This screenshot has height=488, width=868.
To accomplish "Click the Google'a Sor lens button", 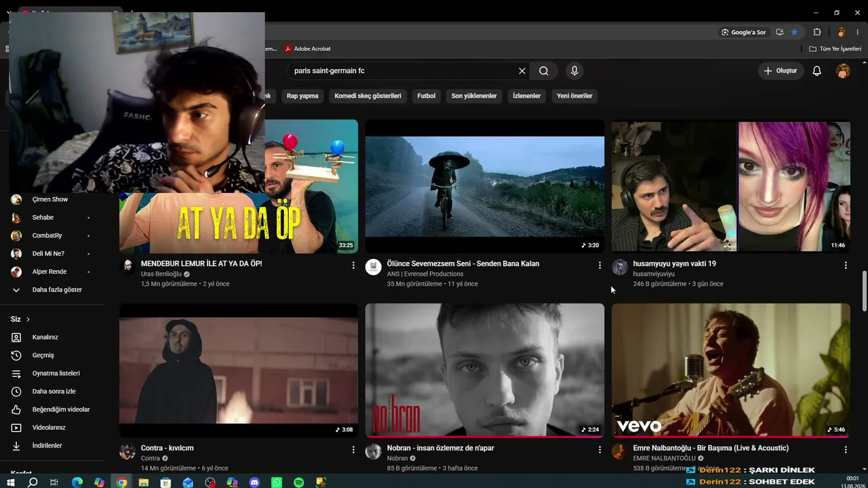I will tap(744, 32).
